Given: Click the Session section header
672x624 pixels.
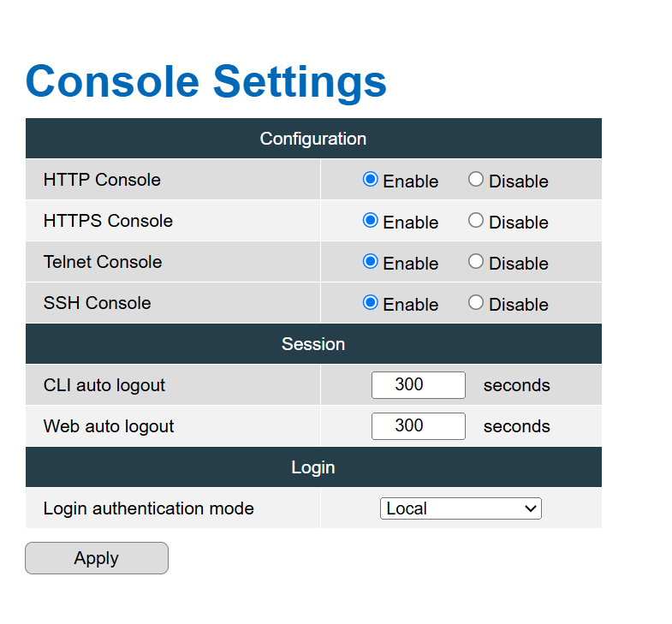Looking at the screenshot, I should [313, 344].
